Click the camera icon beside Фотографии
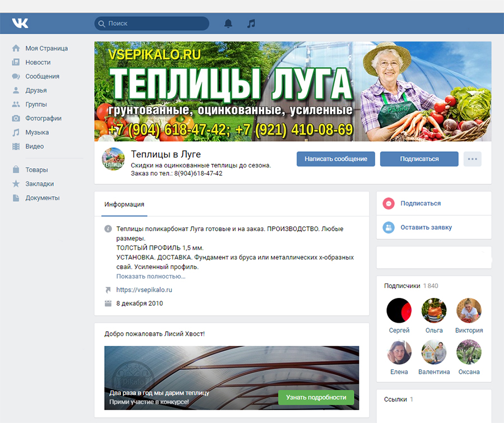The image size is (504, 423). pos(16,118)
